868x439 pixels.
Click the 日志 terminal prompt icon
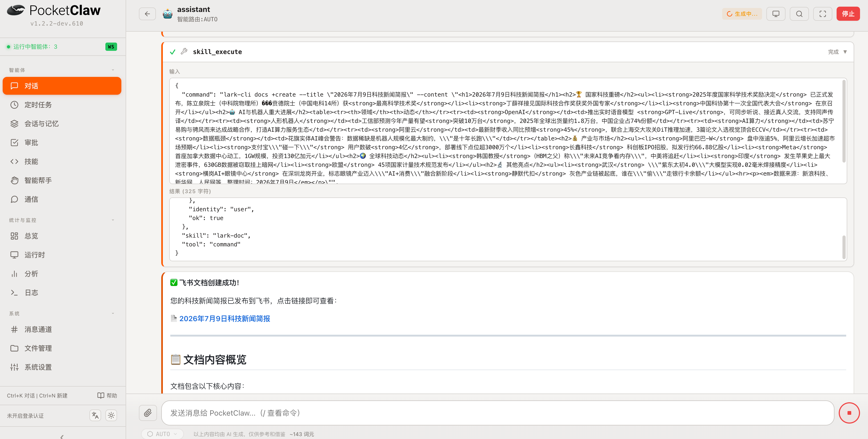[14, 292]
